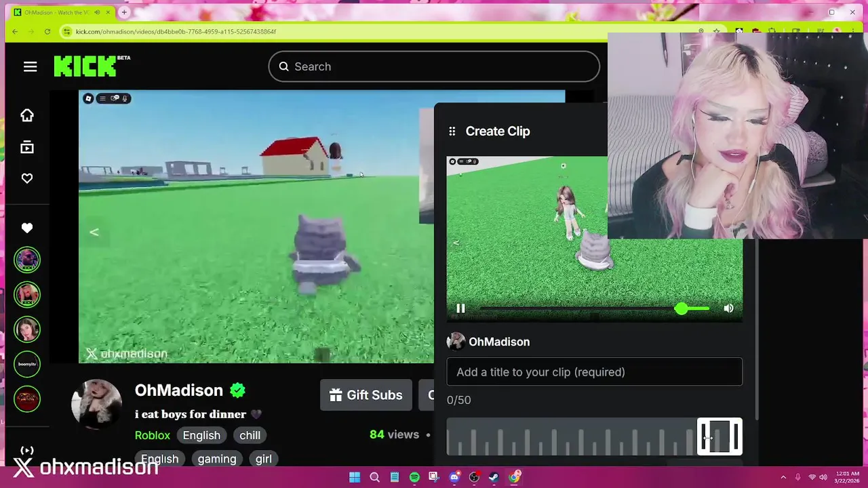Open Windows taskbar search
868x488 pixels.
pyautogui.click(x=374, y=477)
